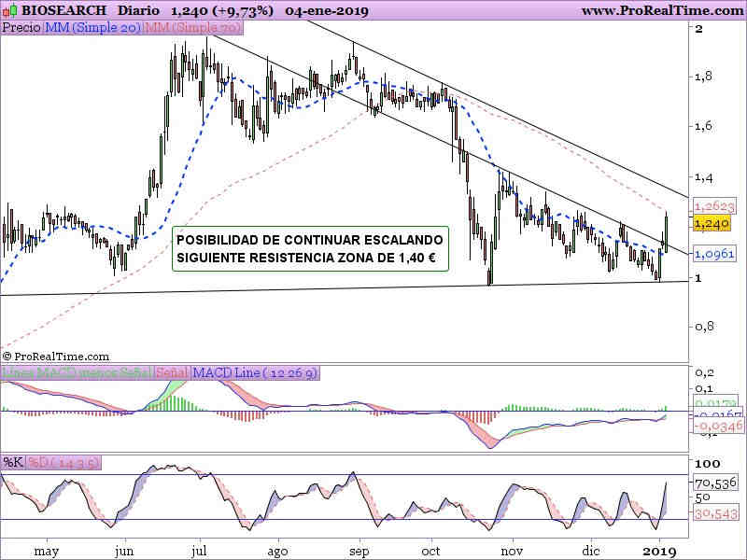Image resolution: width=747 pixels, height=560 pixels.
Task: Click the nov label on time axis
Action: tap(513, 552)
